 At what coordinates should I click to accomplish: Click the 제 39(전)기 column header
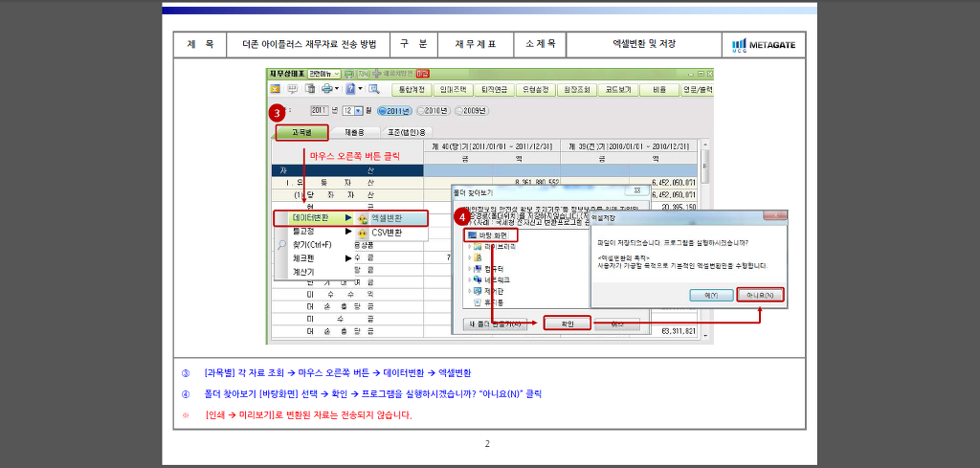tap(630, 145)
